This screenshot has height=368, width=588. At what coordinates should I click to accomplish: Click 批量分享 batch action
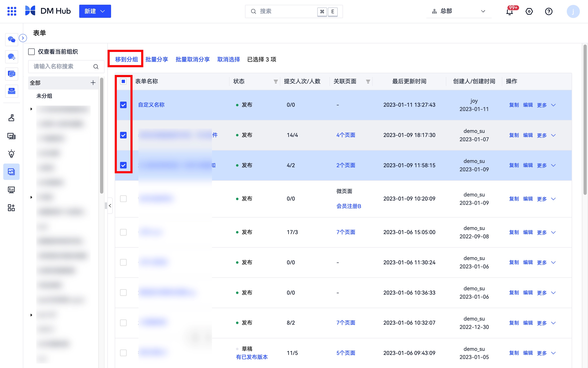click(157, 59)
